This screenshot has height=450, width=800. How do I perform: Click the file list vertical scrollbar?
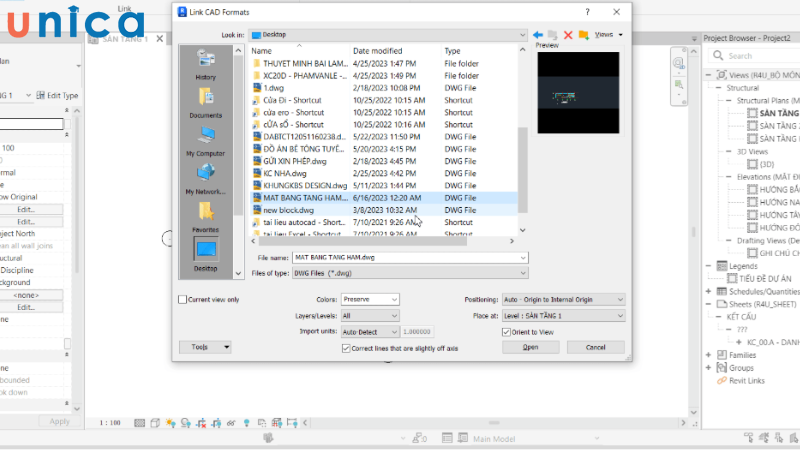pyautogui.click(x=522, y=170)
